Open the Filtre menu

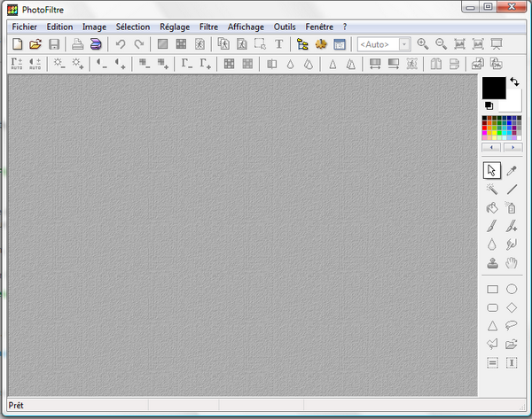[x=209, y=27]
